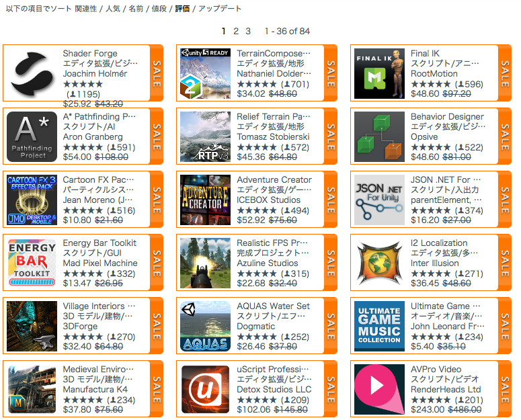Viewport: 521px width, 420px height.
Task: Open the Medieval Environment icon
Action: 32,389
